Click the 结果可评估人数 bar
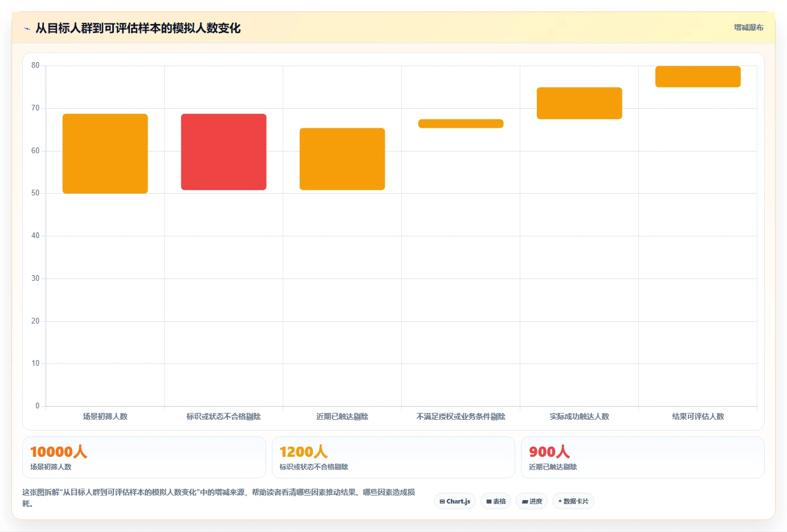This screenshot has height=532, width=787. click(698, 76)
